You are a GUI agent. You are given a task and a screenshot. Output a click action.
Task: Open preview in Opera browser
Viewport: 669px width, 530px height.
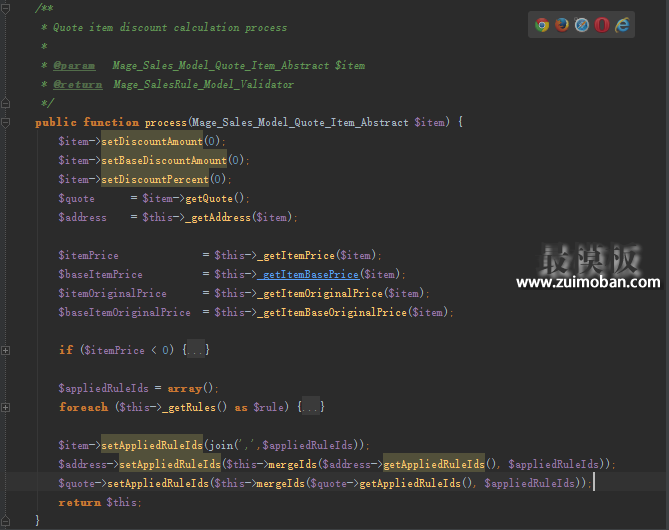coord(602,25)
